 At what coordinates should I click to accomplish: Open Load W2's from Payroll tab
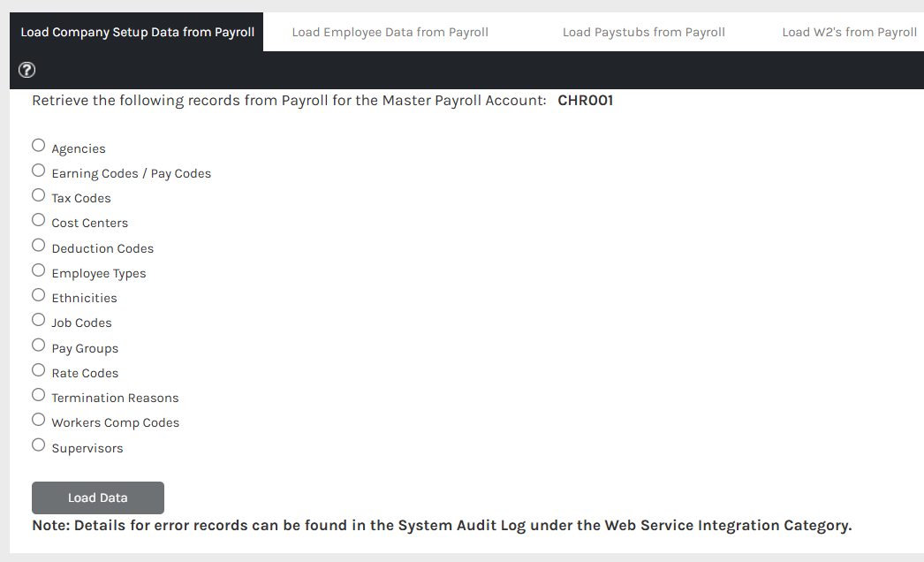click(x=849, y=32)
